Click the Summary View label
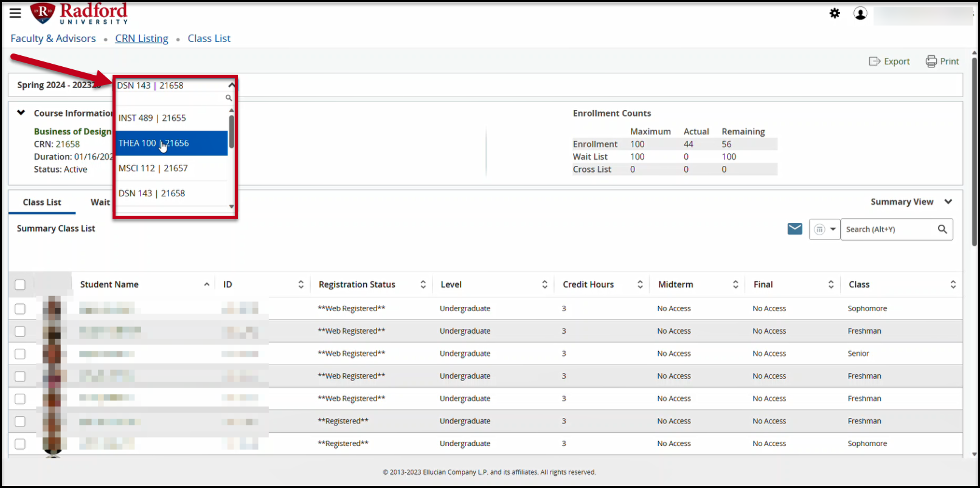980x488 pixels. 902,202
